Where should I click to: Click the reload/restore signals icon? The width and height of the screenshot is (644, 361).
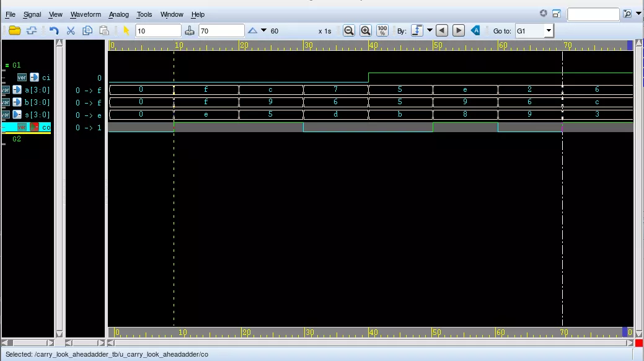coord(31,31)
